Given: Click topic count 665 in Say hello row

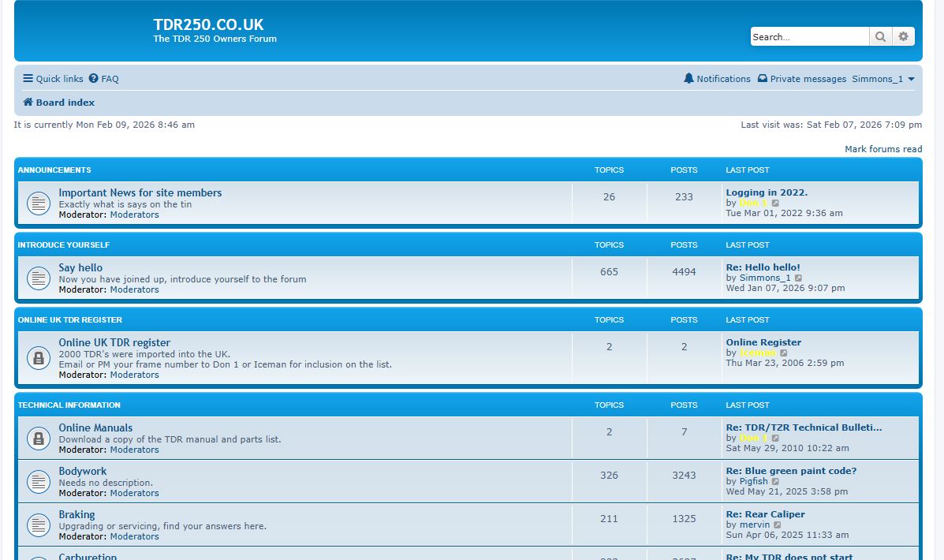Looking at the screenshot, I should click(609, 271).
